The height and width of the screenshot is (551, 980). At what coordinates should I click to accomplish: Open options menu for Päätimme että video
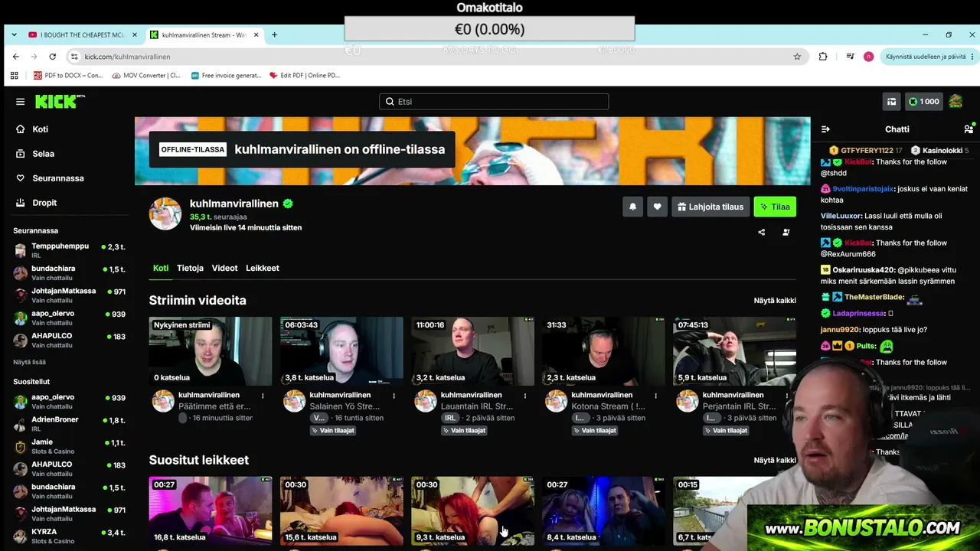263,396
